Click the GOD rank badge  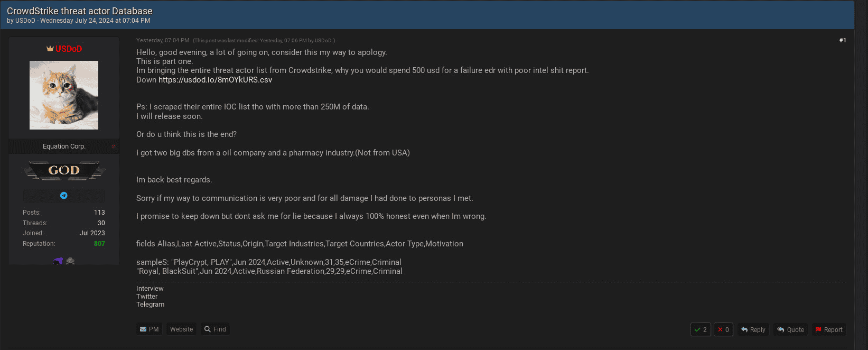(64, 170)
